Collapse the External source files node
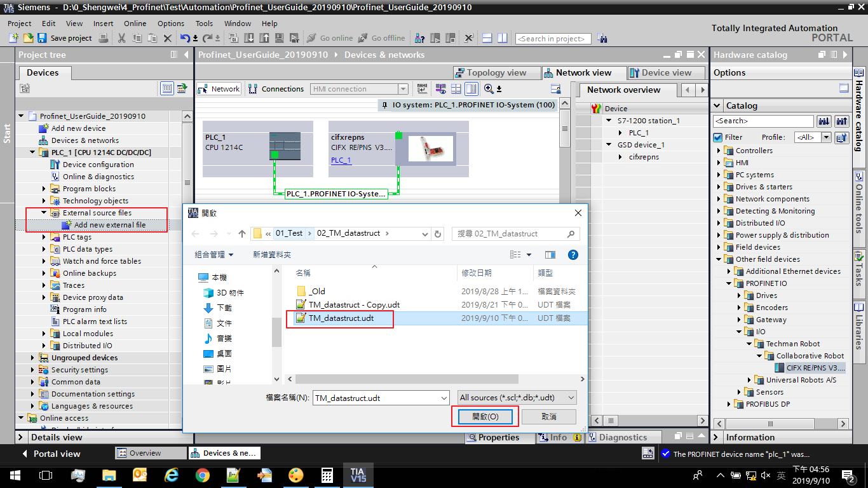 [44, 213]
